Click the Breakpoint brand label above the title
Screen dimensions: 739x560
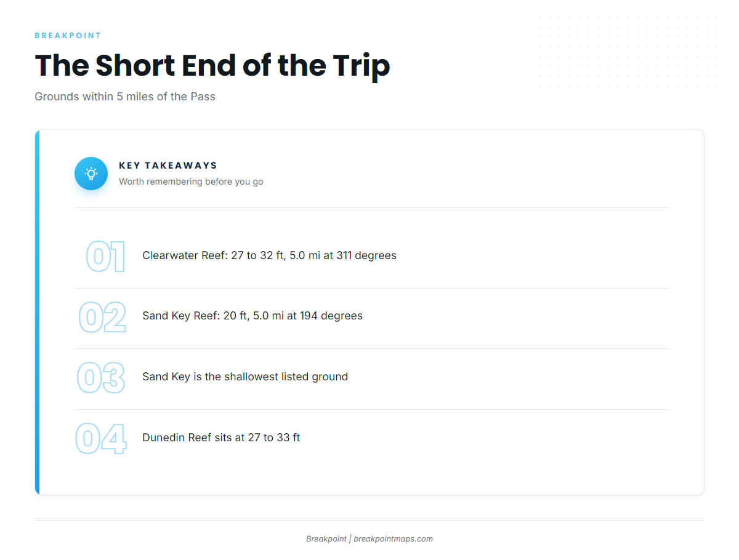click(68, 36)
